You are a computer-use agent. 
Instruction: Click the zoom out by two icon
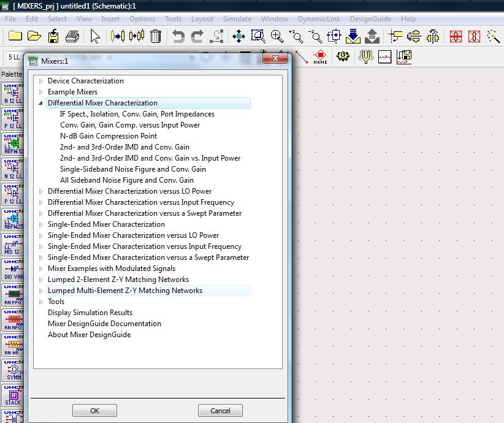315,36
